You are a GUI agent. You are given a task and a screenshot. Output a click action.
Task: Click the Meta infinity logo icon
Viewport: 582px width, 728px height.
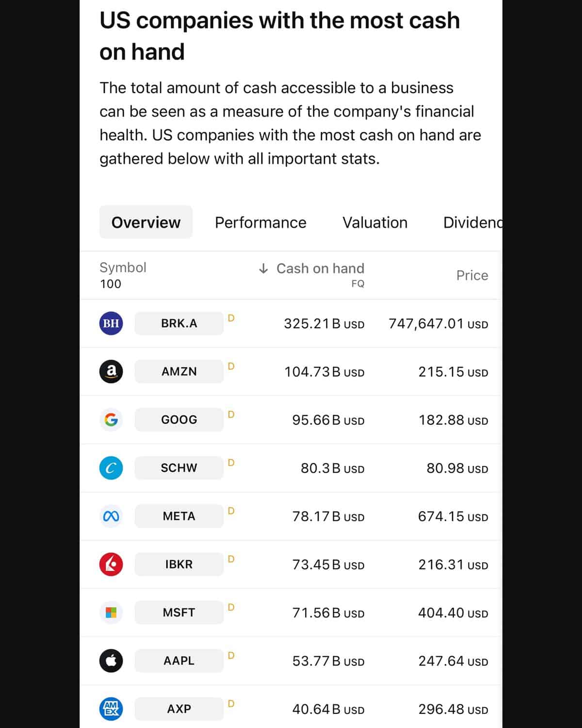111,516
